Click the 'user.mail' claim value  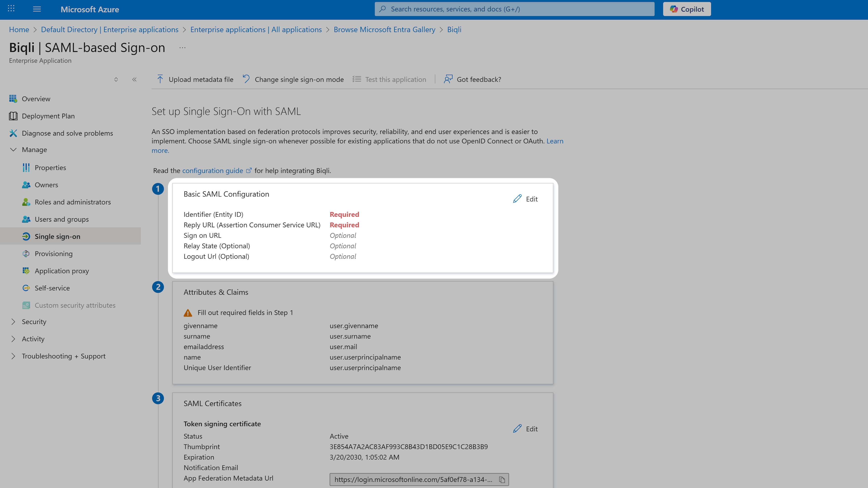point(343,347)
